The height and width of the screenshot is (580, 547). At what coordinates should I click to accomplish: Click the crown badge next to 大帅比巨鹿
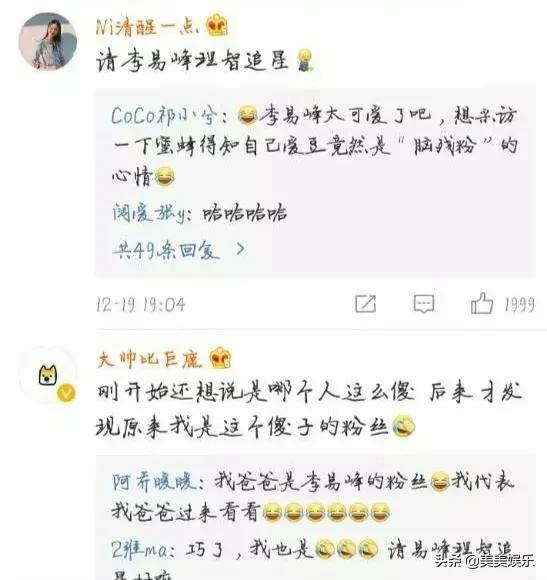click(220, 358)
